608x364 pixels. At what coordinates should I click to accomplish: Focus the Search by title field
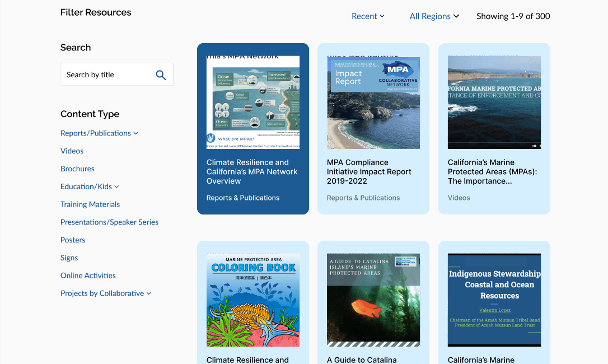click(116, 74)
